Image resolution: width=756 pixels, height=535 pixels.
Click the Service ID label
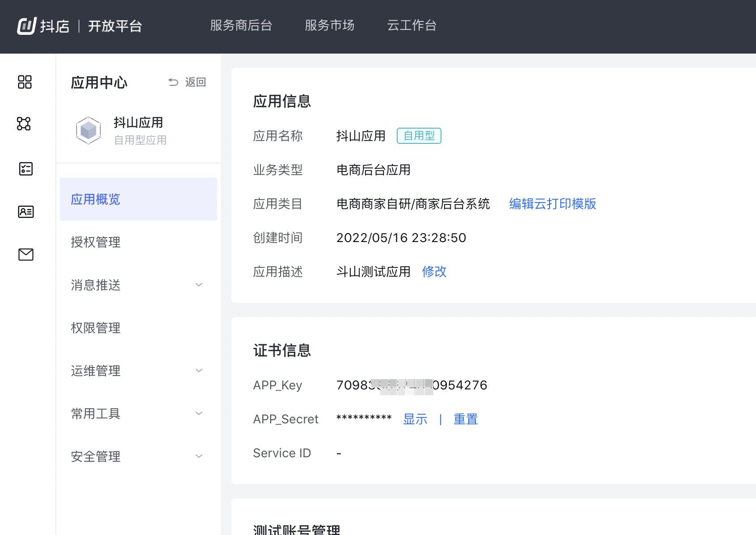click(x=282, y=453)
